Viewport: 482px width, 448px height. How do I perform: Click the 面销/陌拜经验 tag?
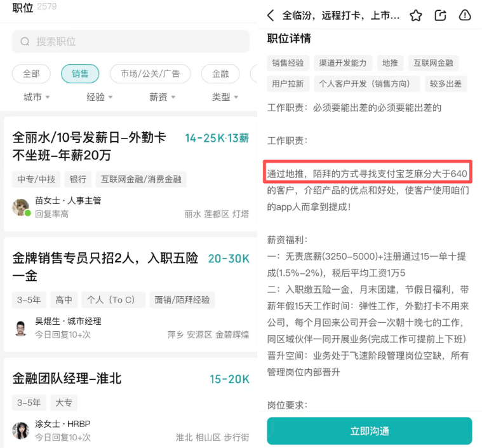coord(182,300)
